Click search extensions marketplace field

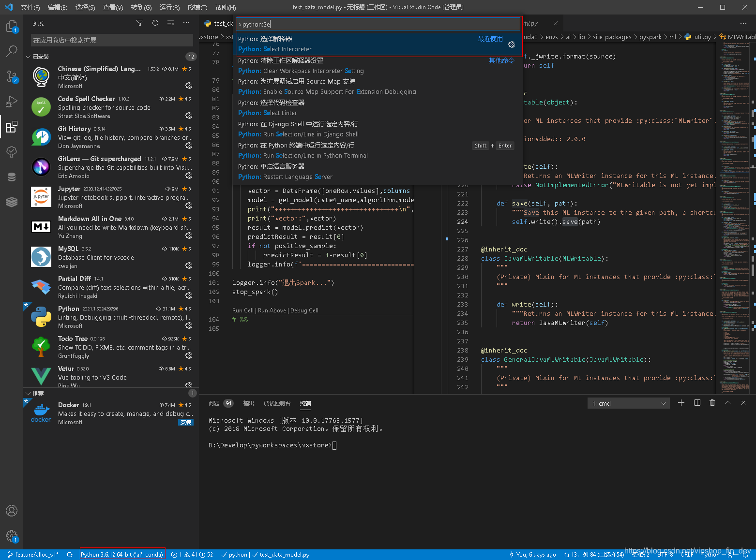click(112, 40)
